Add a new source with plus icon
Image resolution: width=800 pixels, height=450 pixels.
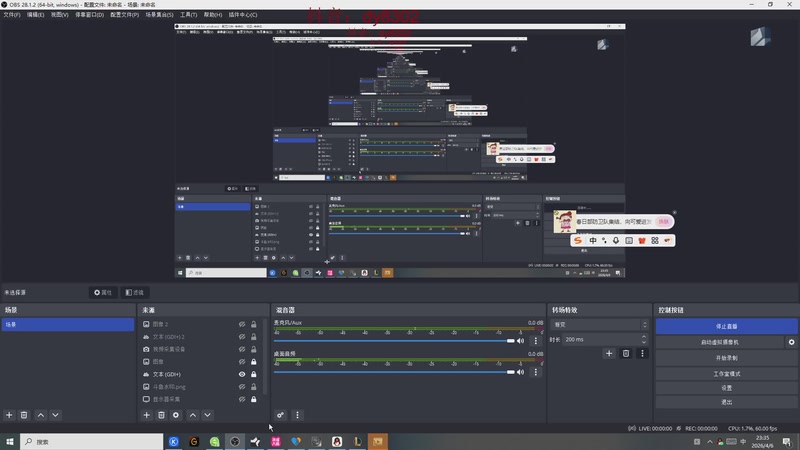click(146, 415)
